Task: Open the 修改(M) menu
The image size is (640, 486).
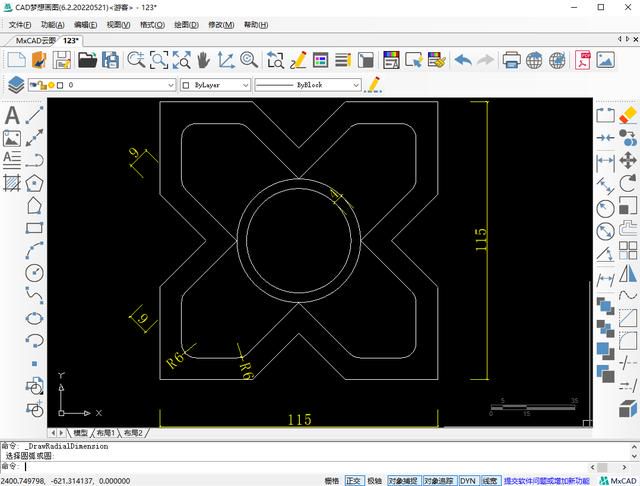Action: (x=221, y=25)
